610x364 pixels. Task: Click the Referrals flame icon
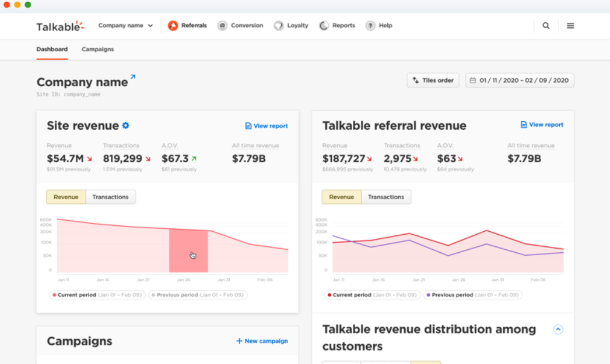[x=173, y=26]
